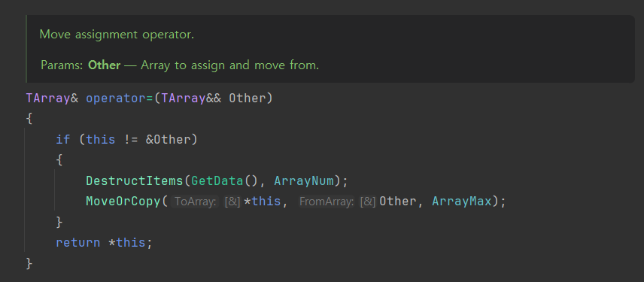The width and height of the screenshot is (644, 282).
Task: Click '[&]' hint before '*this'
Action: pyautogui.click(x=232, y=202)
